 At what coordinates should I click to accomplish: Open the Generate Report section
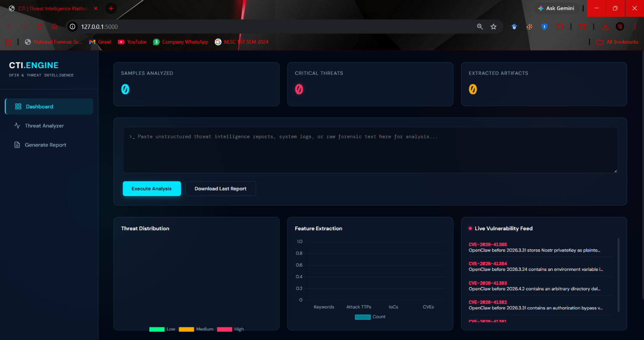(x=49, y=145)
